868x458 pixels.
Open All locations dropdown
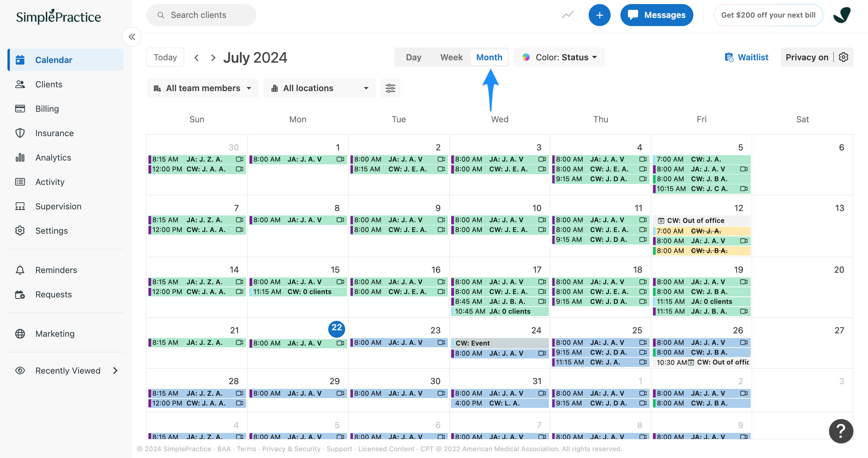pos(319,88)
